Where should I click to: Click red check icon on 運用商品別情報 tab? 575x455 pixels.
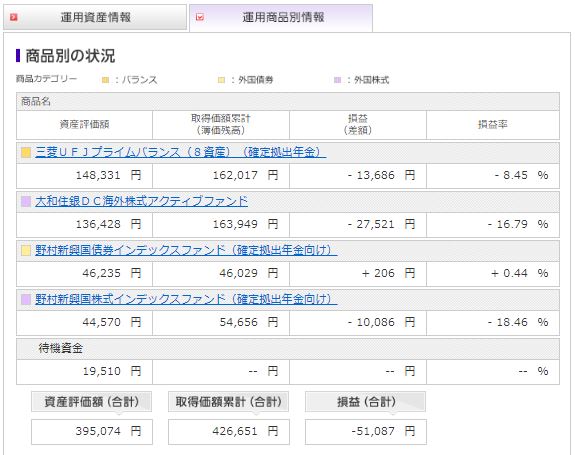[200, 17]
